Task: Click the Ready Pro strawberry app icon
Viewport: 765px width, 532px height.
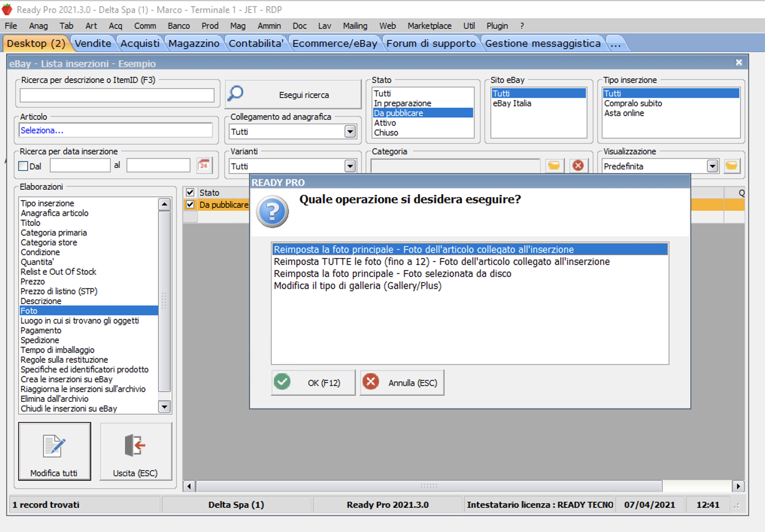Action: (x=7, y=9)
